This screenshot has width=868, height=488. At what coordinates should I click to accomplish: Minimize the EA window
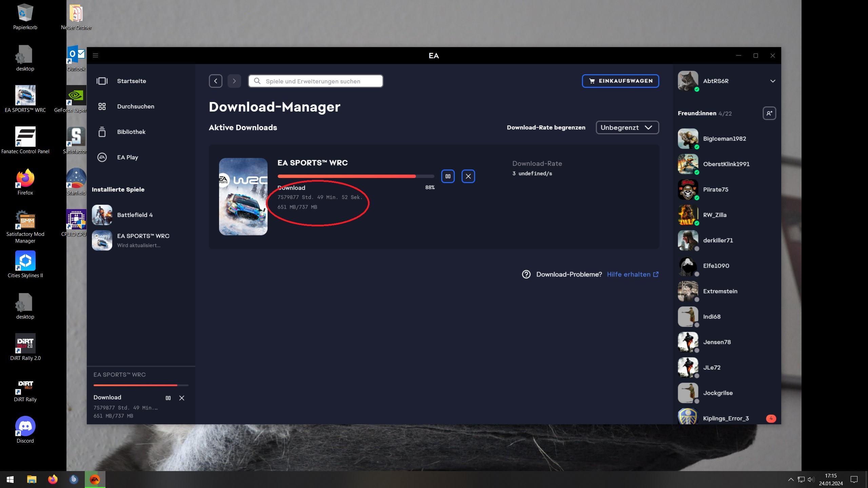point(739,56)
